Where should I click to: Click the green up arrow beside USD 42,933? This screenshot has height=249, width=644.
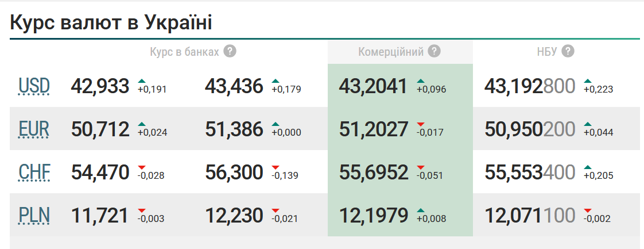click(142, 81)
